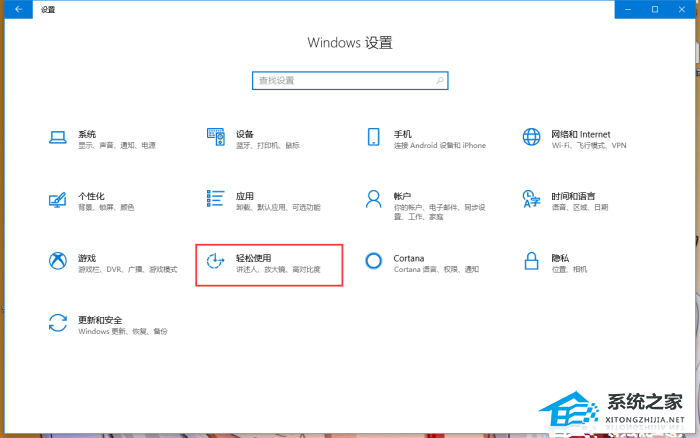The image size is (700, 438).
Task: Open the Apps (应用) list icon
Action: [x=216, y=199]
